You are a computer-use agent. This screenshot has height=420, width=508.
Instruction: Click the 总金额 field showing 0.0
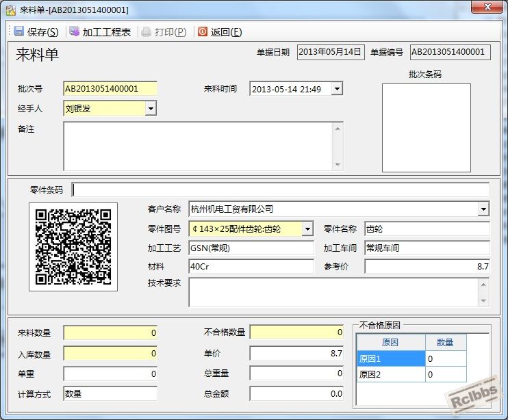tap(296, 394)
